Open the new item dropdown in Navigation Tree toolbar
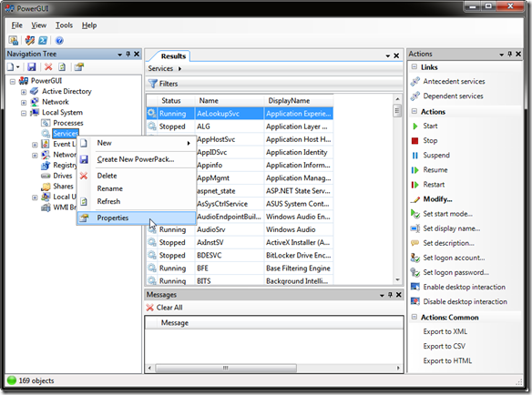This screenshot has width=532, height=395. (17, 67)
